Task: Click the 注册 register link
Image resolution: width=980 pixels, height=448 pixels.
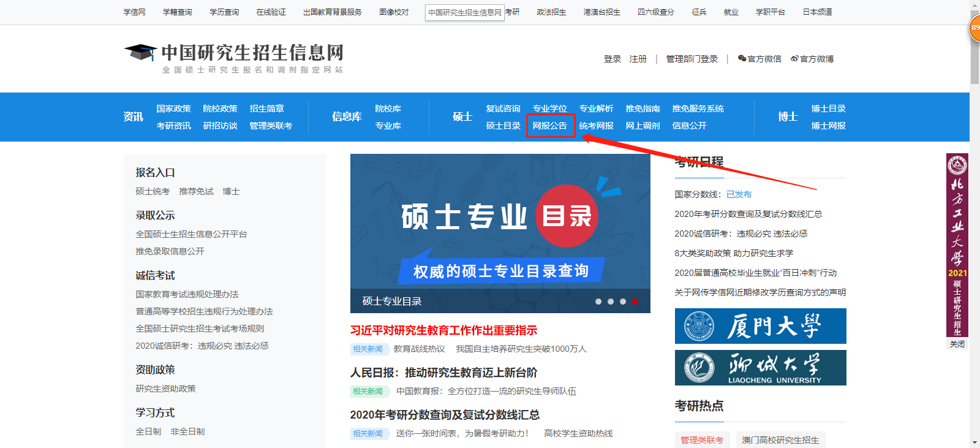Action: 638,59
